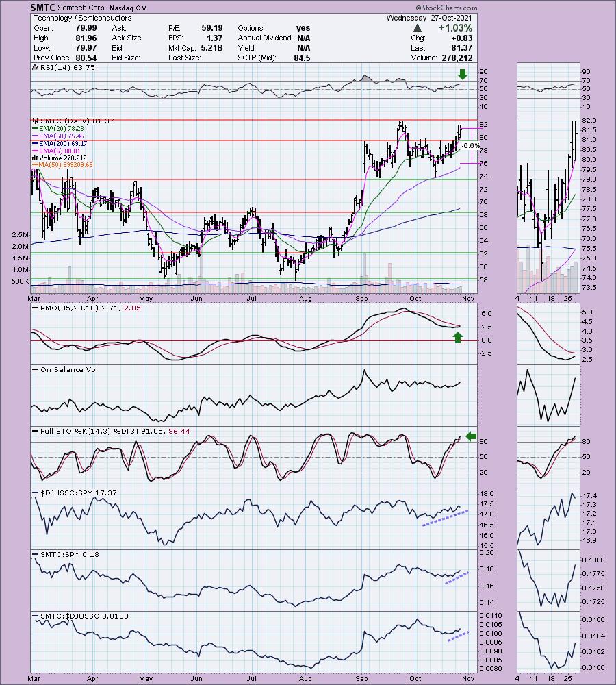The image size is (616, 685).
Task: Click the Technology / Semiconductors sector label
Action: 83,18
